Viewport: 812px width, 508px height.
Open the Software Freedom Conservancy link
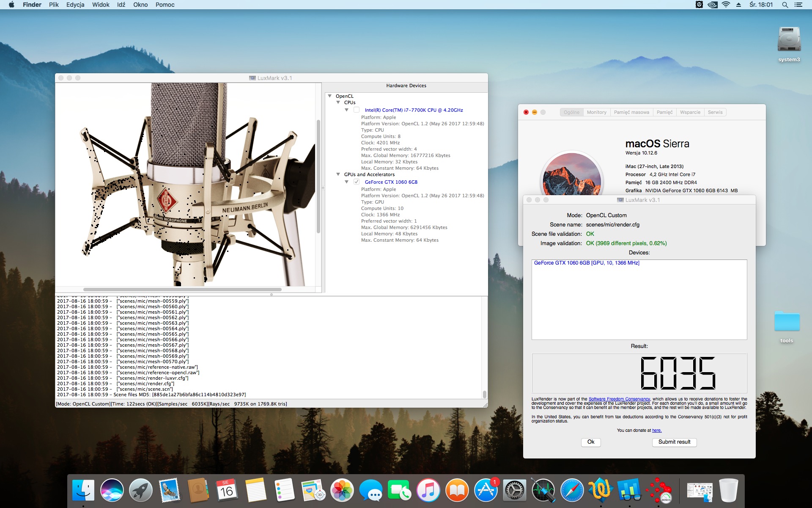pyautogui.click(x=619, y=399)
